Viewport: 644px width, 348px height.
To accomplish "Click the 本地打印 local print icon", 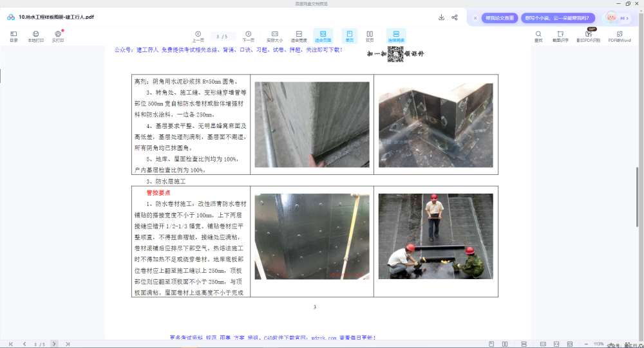I will [35, 37].
